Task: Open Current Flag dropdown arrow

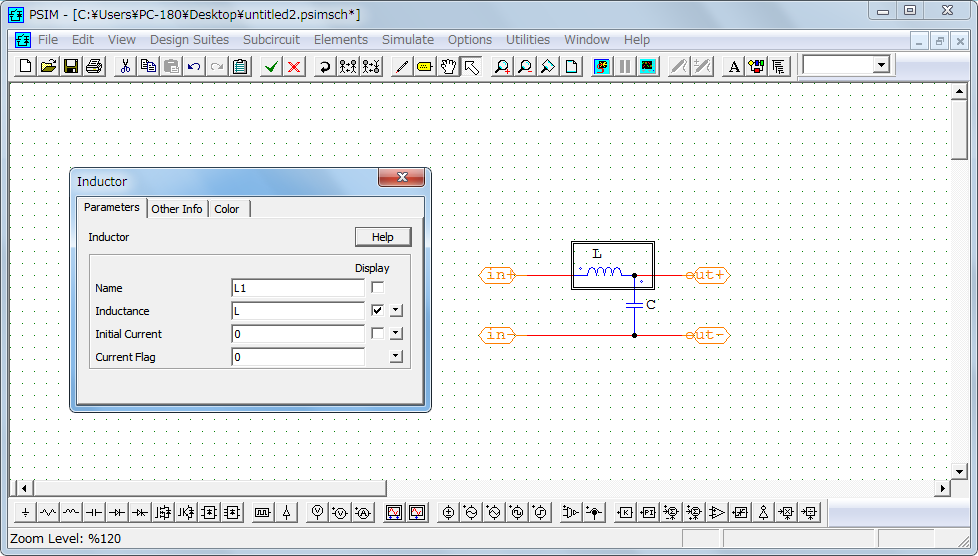Action: pos(396,356)
